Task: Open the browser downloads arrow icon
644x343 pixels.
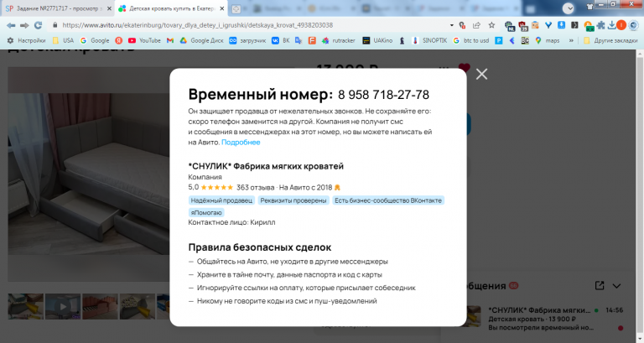Action: 611,25
